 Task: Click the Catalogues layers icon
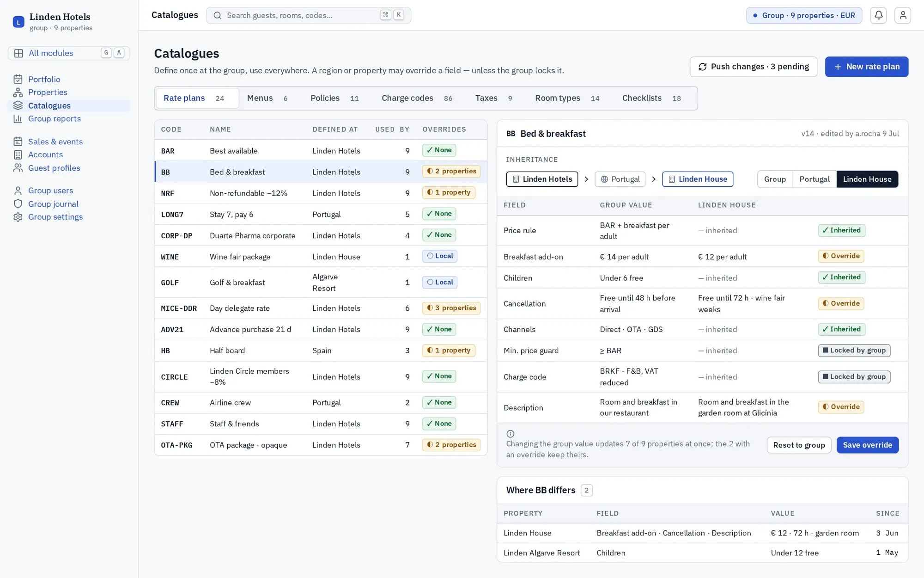[x=18, y=105]
